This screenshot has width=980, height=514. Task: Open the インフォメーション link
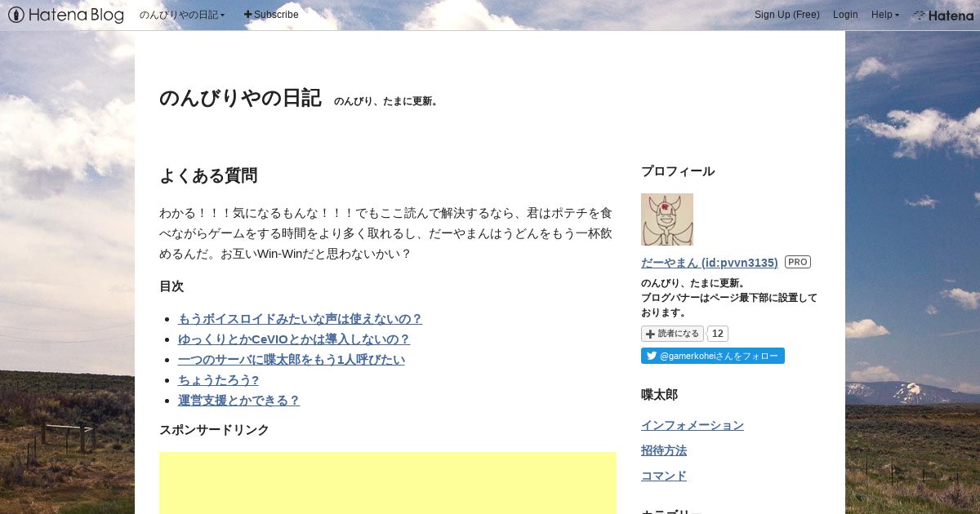click(693, 425)
